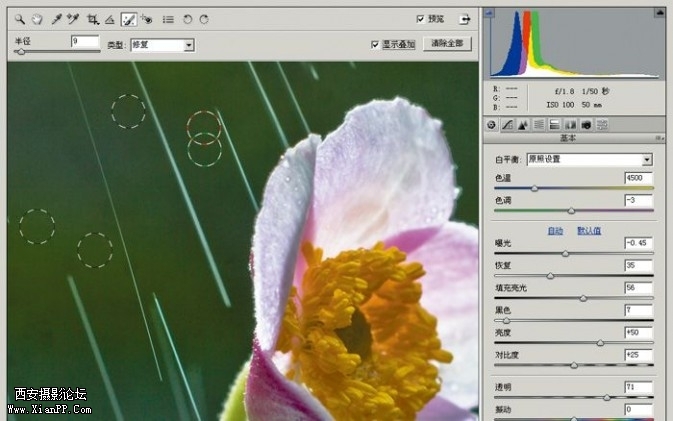Select the Hand tool

tap(37, 18)
